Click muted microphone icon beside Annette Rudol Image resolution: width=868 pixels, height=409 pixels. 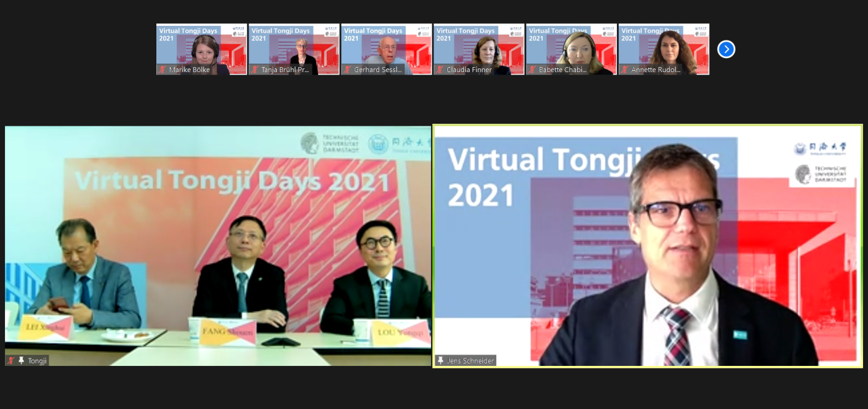(624, 70)
